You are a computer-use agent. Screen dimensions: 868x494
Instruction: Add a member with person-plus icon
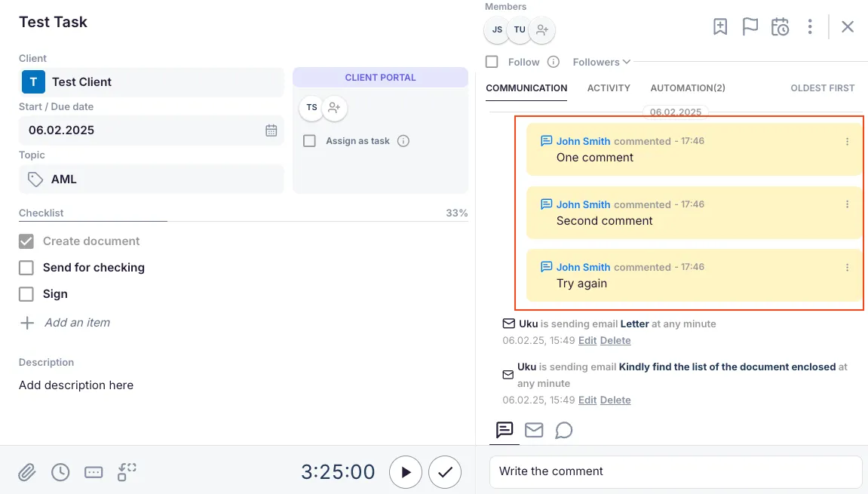click(x=542, y=30)
